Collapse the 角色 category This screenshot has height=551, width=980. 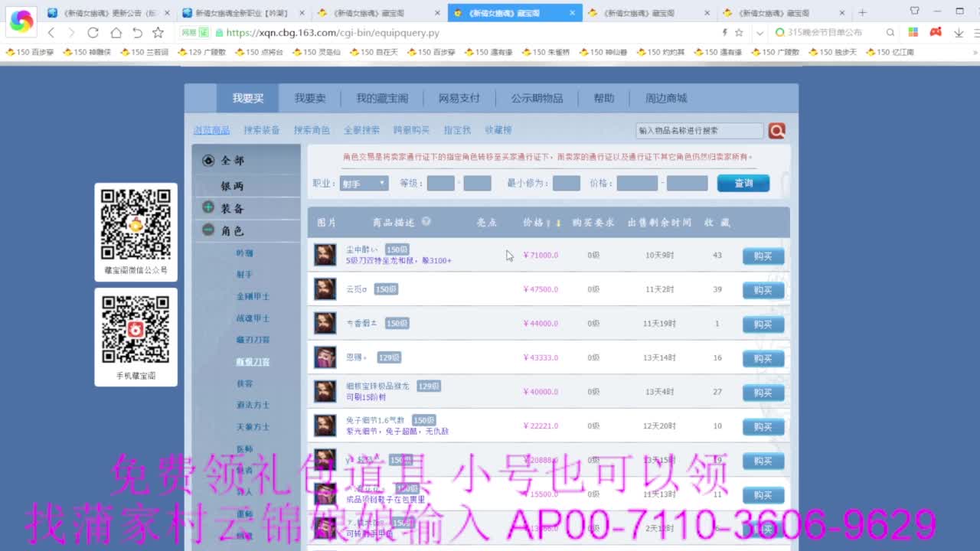(x=208, y=230)
